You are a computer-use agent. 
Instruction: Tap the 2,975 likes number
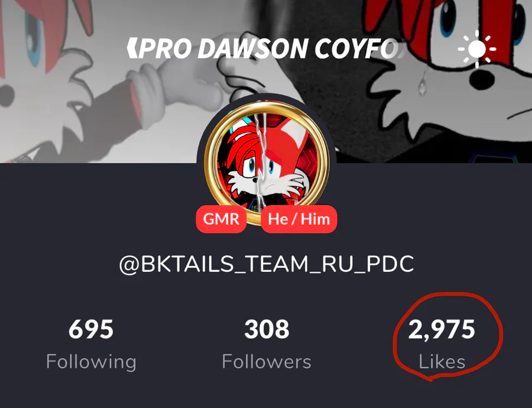point(442,329)
